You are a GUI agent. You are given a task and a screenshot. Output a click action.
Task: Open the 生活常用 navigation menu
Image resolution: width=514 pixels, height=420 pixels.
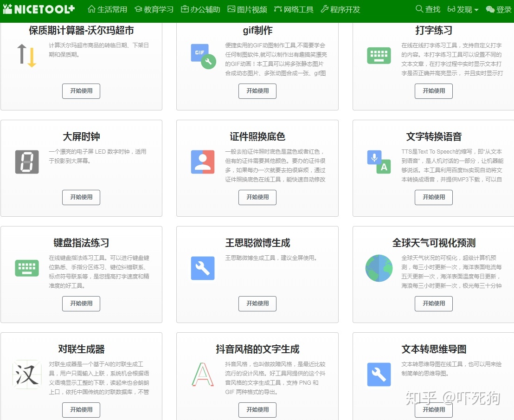[x=107, y=8]
